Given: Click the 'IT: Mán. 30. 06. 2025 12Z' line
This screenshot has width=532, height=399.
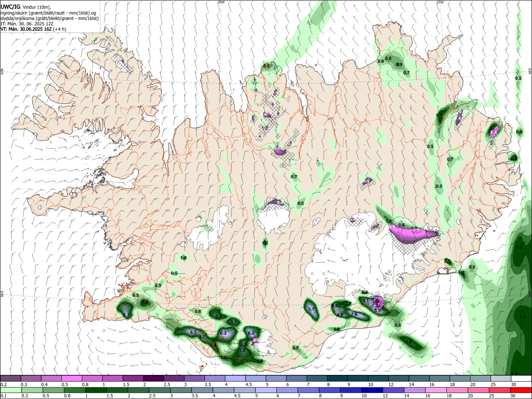Looking at the screenshot, I should click(27, 24).
